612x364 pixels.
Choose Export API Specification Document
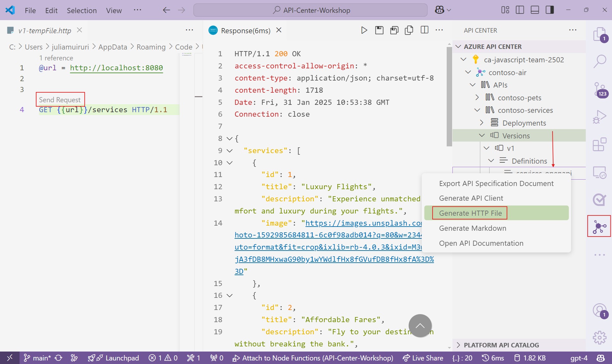496,183
